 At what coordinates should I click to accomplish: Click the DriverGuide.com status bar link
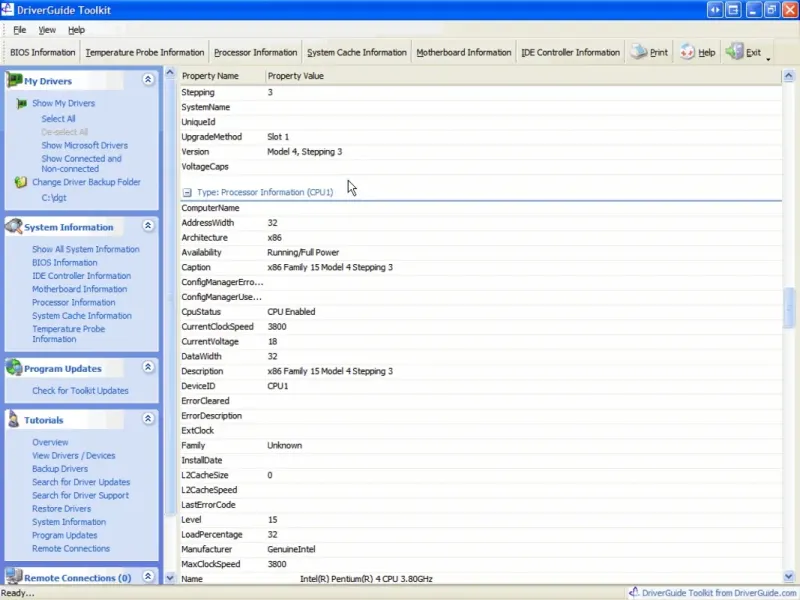tap(718, 592)
